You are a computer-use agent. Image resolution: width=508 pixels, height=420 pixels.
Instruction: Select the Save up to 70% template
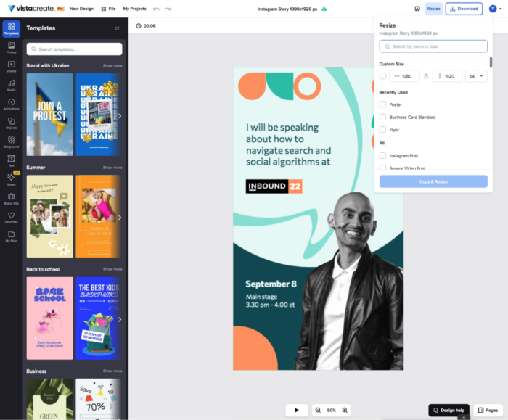tap(98, 399)
